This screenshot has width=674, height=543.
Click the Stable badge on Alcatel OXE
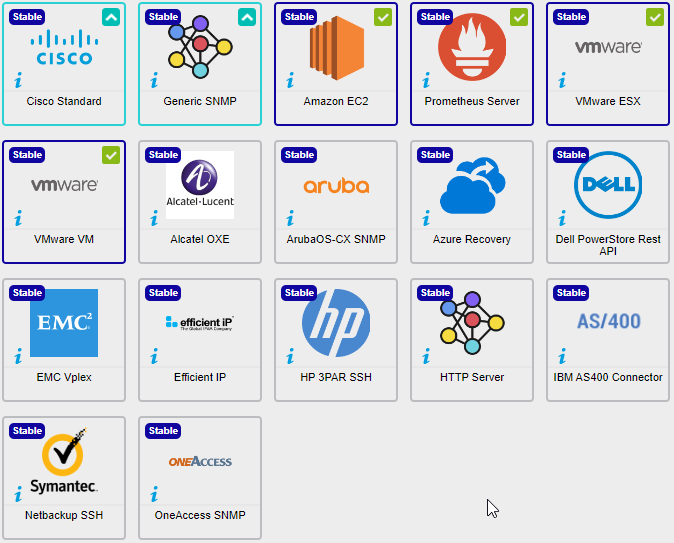163,155
